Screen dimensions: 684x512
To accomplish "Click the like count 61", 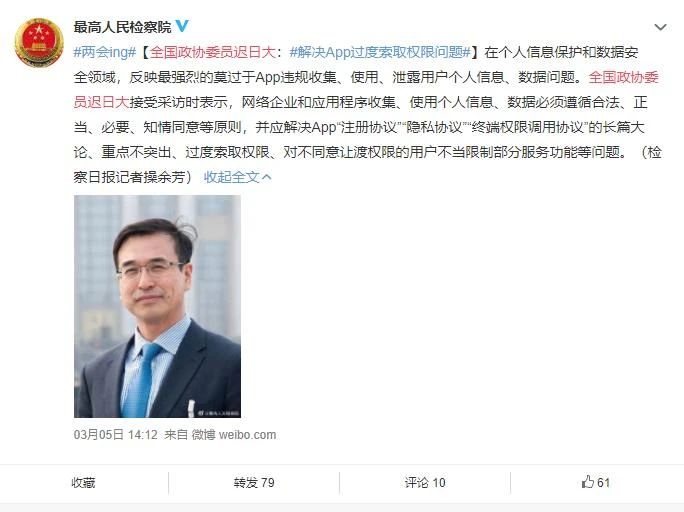I will (x=603, y=482).
